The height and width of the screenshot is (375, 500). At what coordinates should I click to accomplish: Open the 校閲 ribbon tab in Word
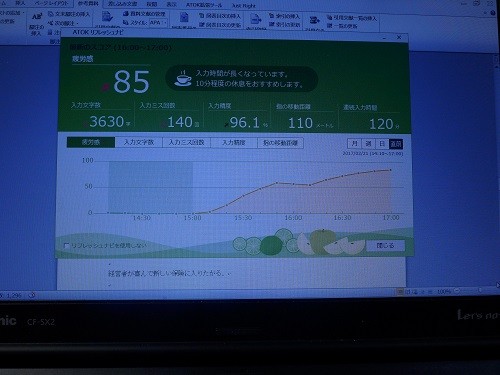[x=152, y=4]
